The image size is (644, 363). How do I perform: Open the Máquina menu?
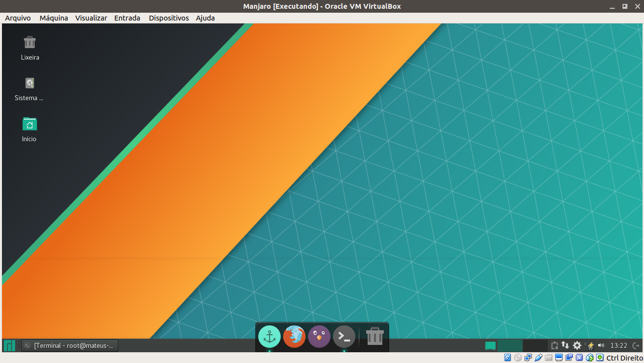[x=54, y=18]
